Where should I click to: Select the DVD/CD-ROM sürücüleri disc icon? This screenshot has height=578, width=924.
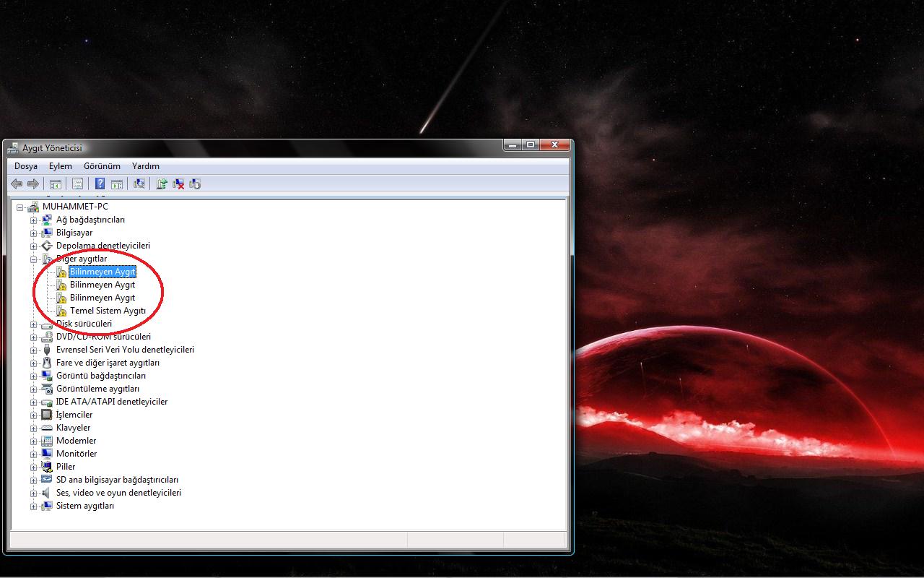[x=47, y=337]
